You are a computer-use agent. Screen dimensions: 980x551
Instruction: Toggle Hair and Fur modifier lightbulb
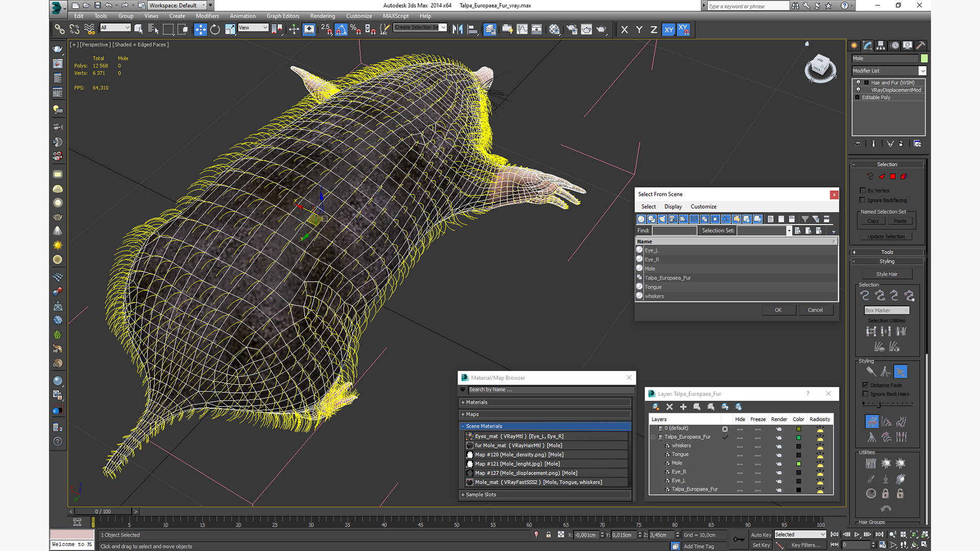tap(859, 83)
